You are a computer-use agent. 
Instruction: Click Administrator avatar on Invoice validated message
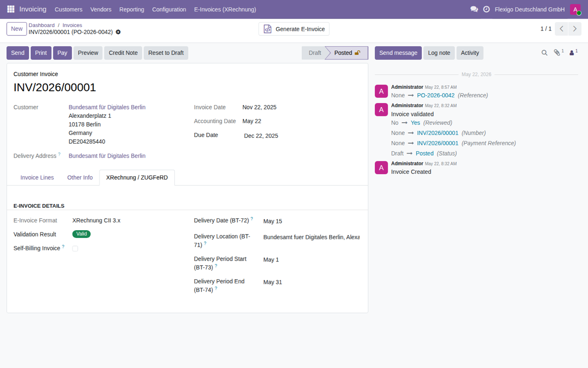[x=381, y=109]
